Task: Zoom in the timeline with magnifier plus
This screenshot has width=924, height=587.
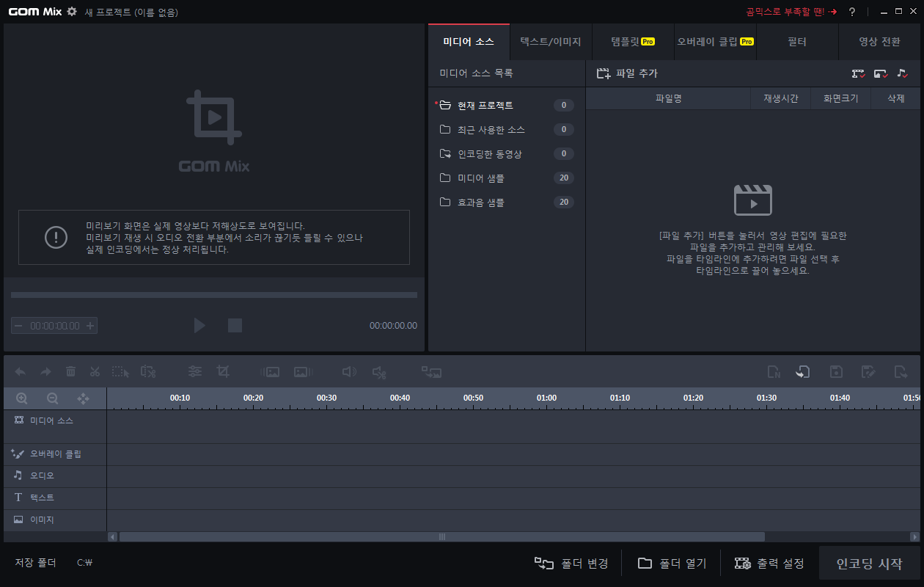Action: 22,398
